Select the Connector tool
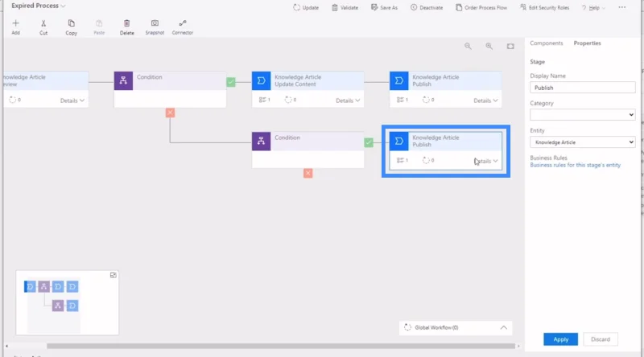The width and height of the screenshot is (644, 357). click(183, 27)
